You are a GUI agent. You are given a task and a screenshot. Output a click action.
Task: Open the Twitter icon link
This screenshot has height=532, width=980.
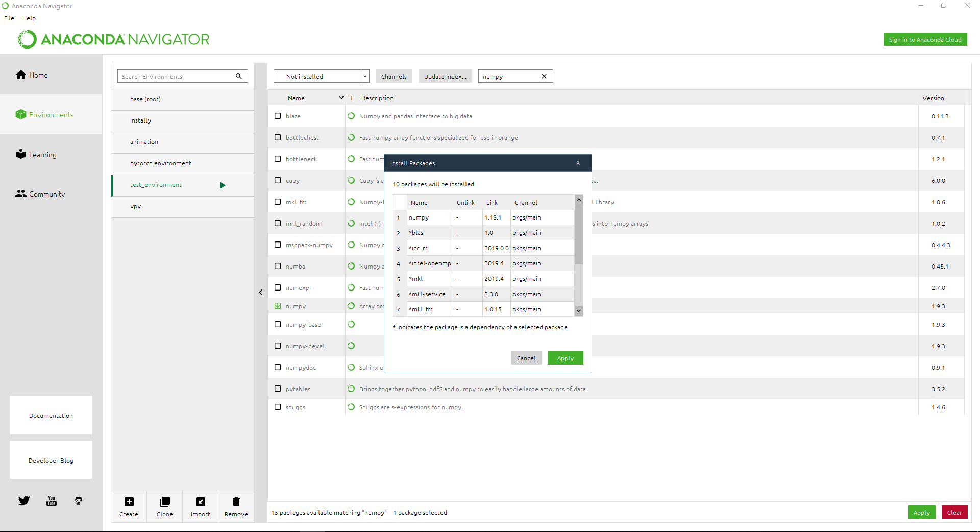click(x=24, y=501)
